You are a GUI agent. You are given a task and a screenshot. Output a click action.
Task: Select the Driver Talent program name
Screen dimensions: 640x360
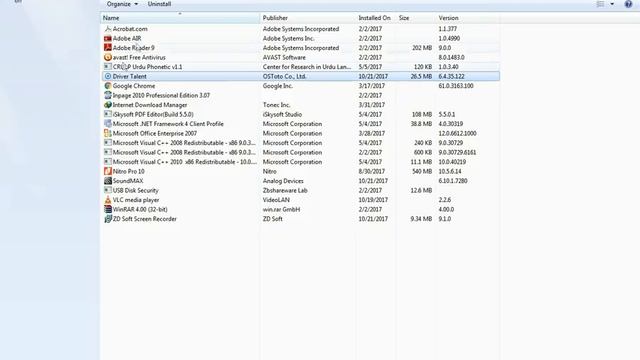(x=129, y=76)
